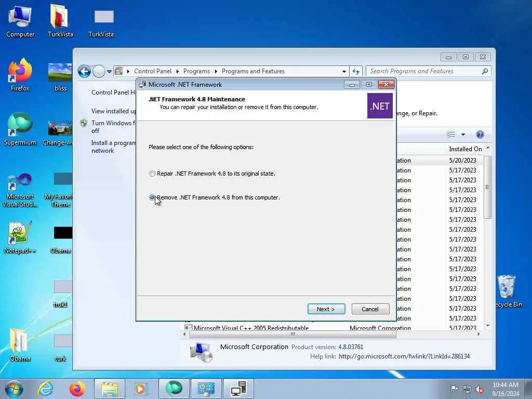Image resolution: width=532 pixels, height=399 pixels.
Task: Refresh the Programs and Features view
Action: point(355,71)
